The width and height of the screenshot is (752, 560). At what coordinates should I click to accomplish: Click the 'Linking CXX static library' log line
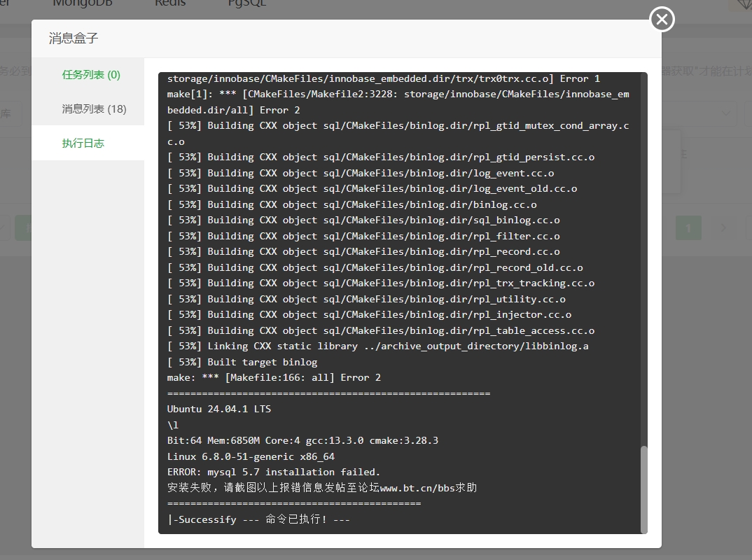tap(378, 346)
